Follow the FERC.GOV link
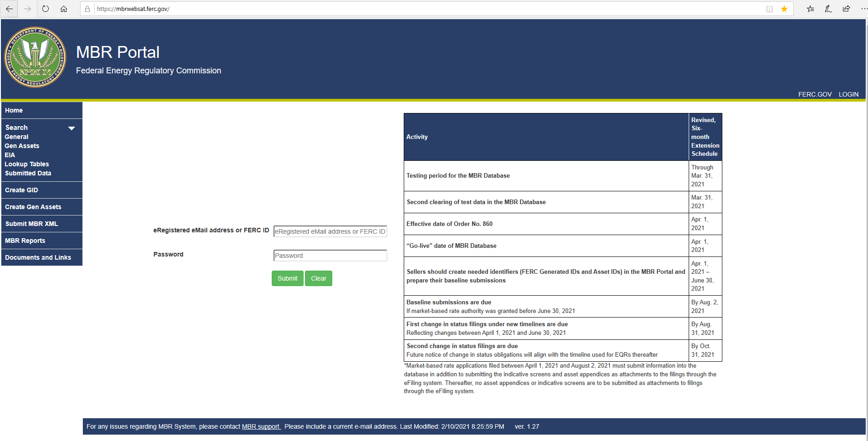 point(815,94)
